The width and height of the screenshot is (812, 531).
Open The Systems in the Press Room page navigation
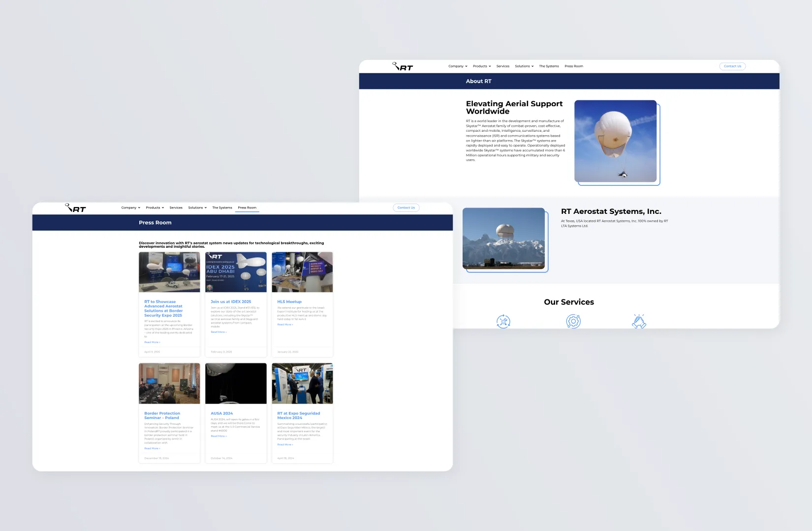(222, 207)
